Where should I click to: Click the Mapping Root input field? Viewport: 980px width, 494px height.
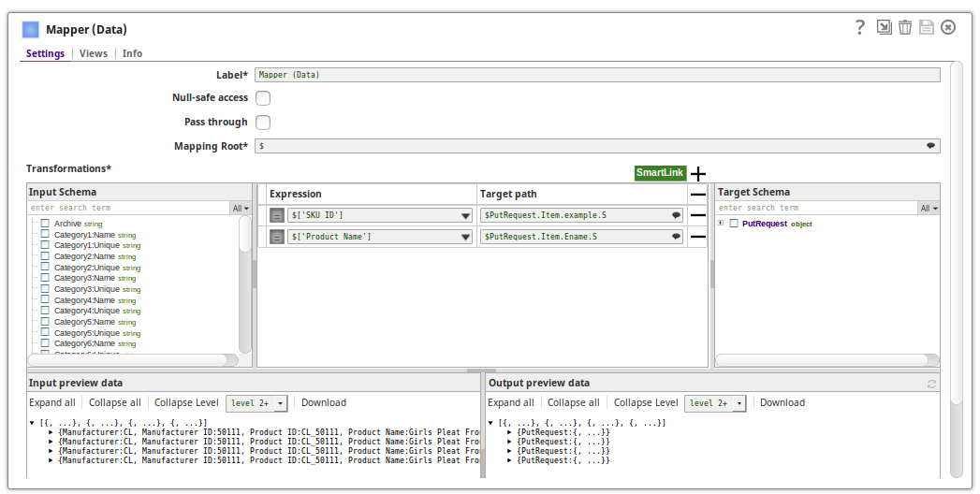pos(597,146)
